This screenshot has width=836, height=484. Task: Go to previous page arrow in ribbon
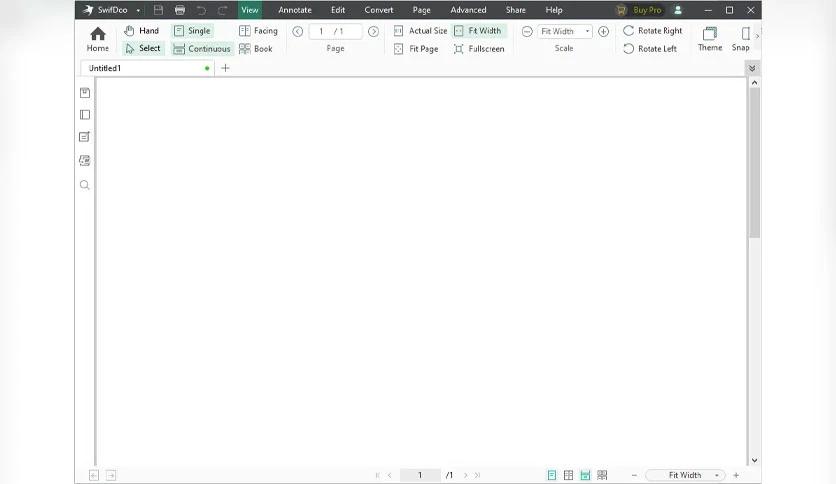[x=298, y=31]
